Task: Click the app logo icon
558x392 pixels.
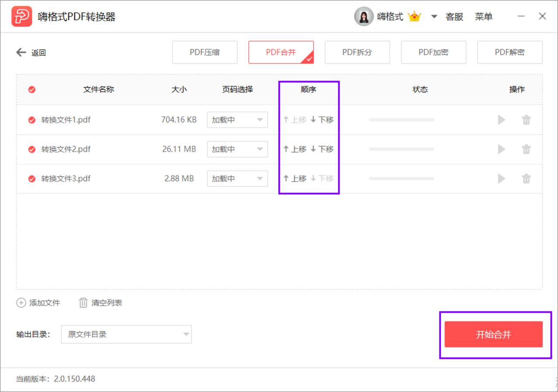Action: (x=22, y=17)
